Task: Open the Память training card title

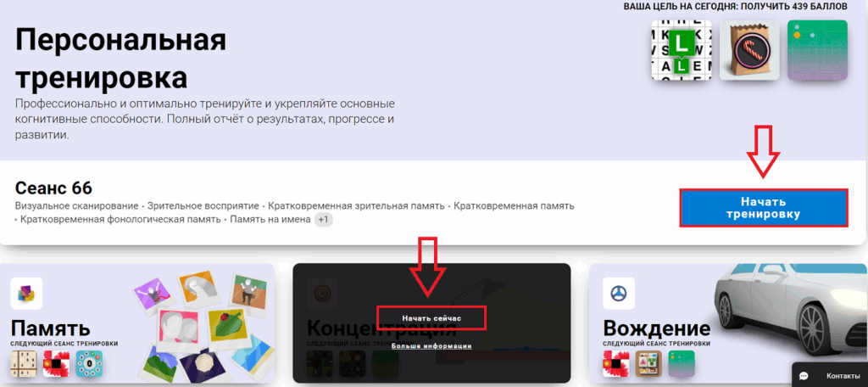Action: [50, 328]
